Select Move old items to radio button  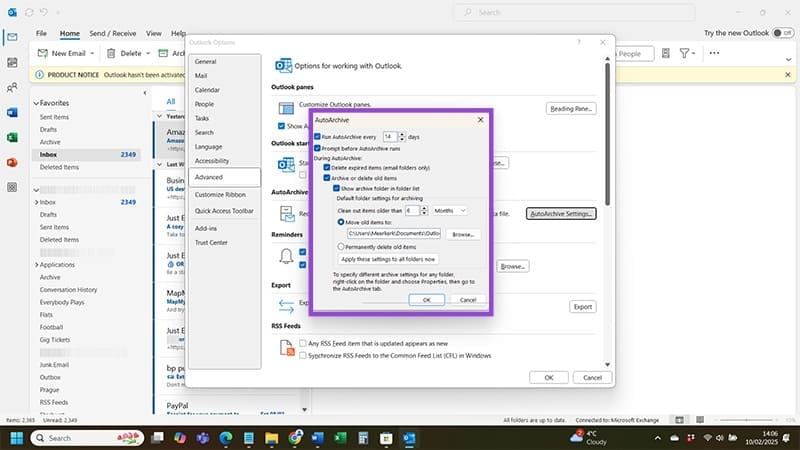pos(341,222)
